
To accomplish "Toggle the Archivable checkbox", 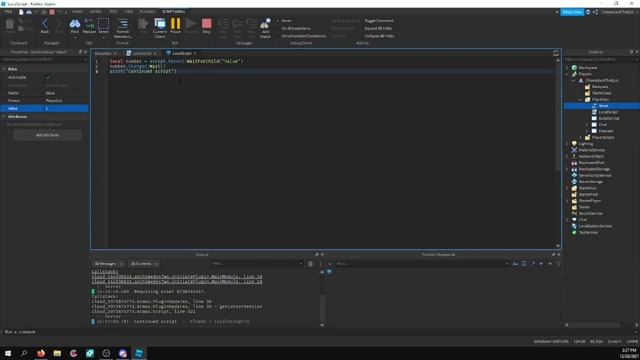I will 48,77.
